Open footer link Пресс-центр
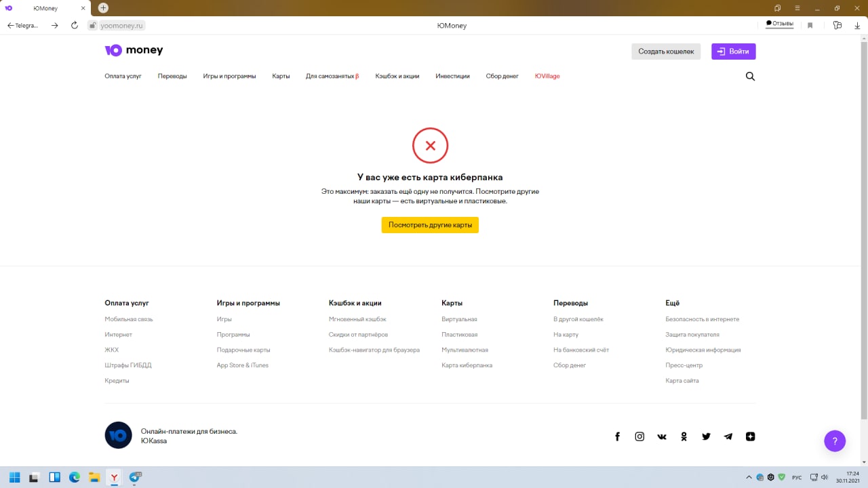 pyautogui.click(x=684, y=365)
